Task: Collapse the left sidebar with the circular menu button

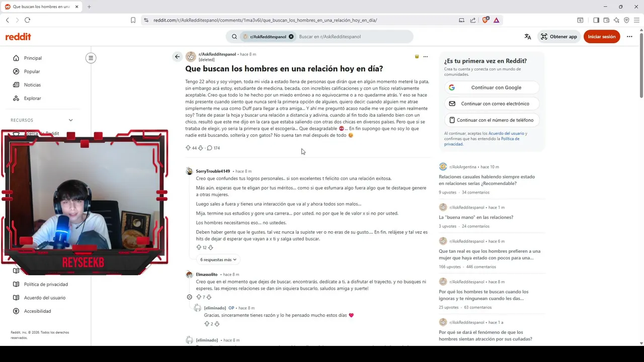Action: pos(91,58)
